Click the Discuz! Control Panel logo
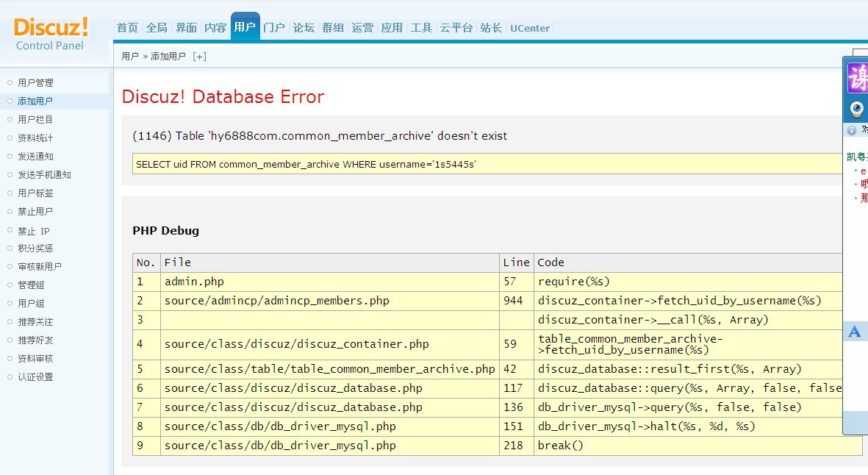Image resolution: width=868 pixels, height=475 pixels. click(51, 34)
